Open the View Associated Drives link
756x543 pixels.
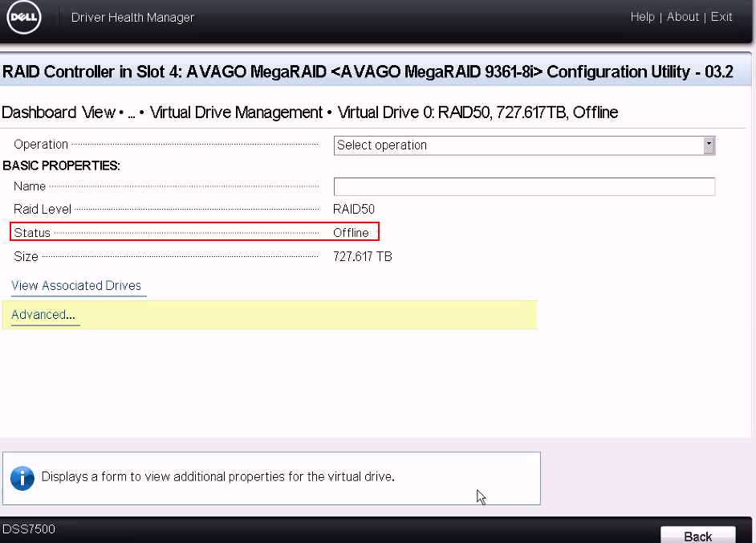click(76, 286)
